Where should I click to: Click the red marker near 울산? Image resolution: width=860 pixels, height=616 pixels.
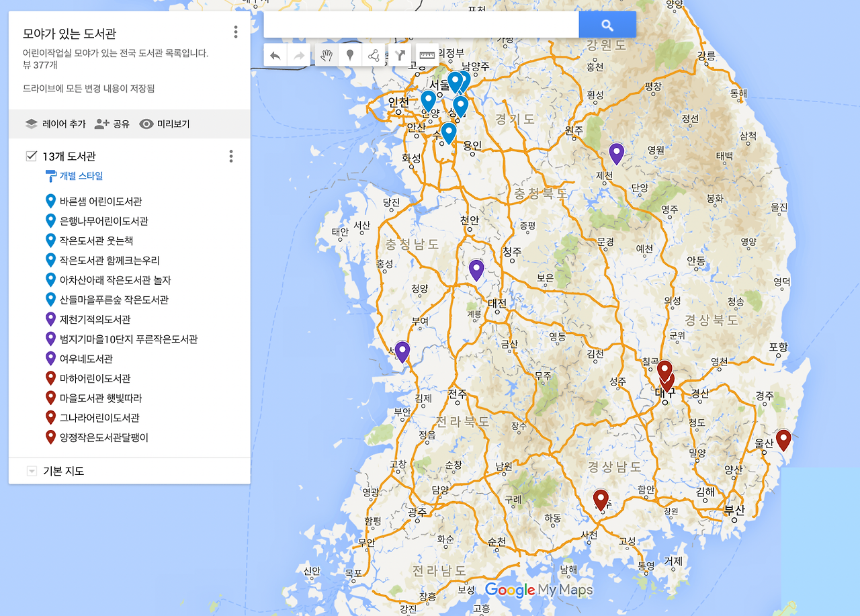click(x=783, y=441)
